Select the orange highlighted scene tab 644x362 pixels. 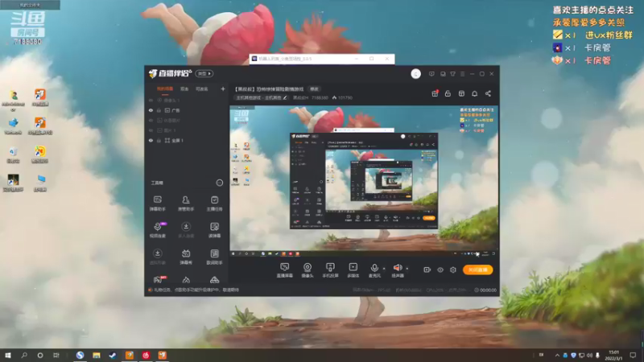[x=165, y=88]
